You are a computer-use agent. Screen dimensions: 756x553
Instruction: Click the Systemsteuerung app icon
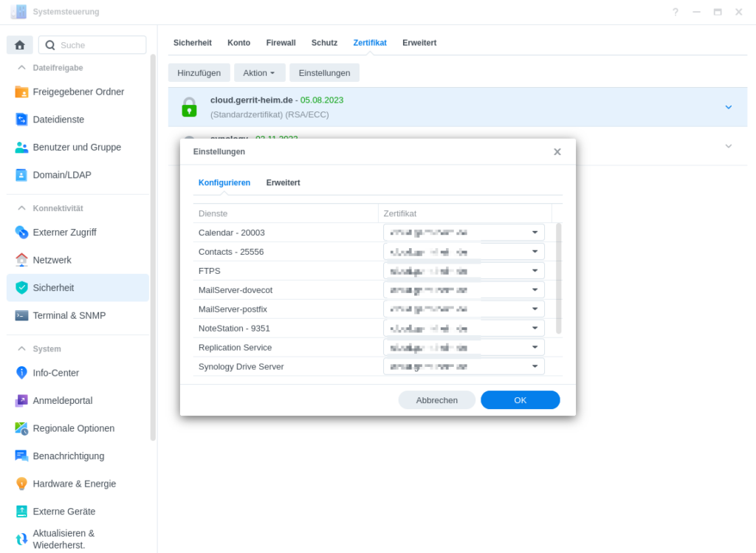(18, 12)
